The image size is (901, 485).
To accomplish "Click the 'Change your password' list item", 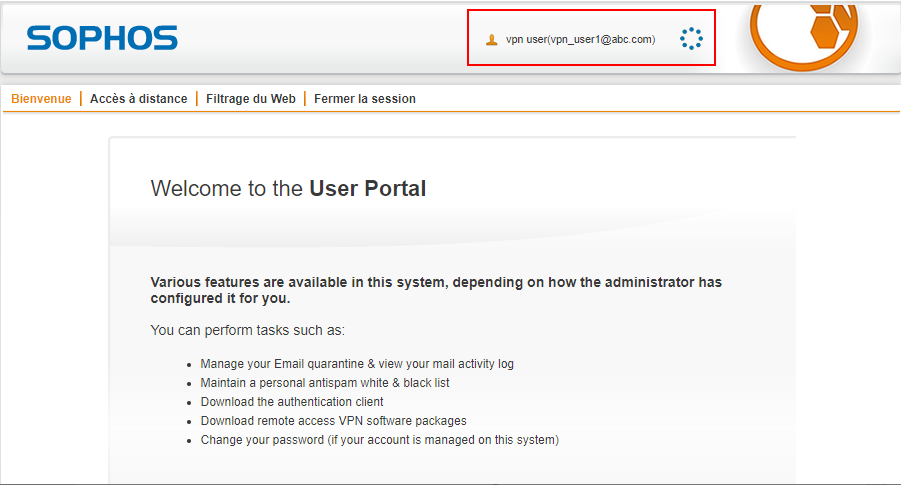I will [x=379, y=440].
